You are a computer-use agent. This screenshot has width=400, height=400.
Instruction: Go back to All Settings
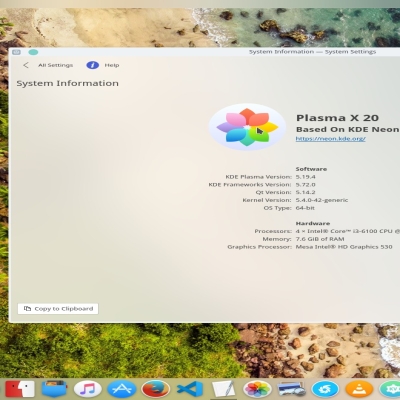55,65
